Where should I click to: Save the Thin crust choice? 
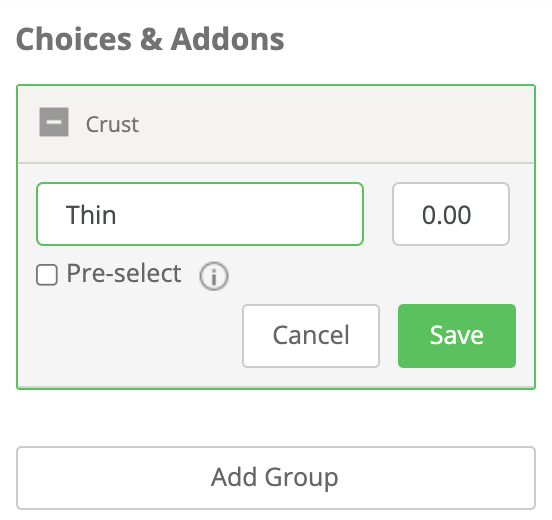click(x=457, y=336)
